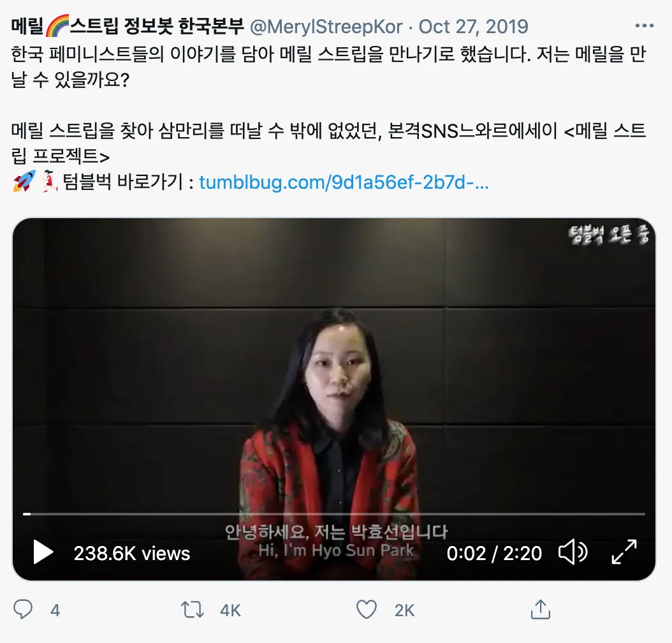Retweet this post using retweet icon
The image size is (672, 643).
pyautogui.click(x=192, y=610)
